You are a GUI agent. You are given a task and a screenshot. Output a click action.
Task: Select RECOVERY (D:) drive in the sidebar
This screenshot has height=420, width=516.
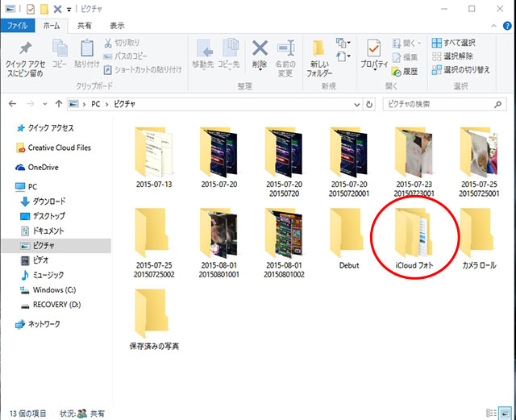tap(51, 305)
